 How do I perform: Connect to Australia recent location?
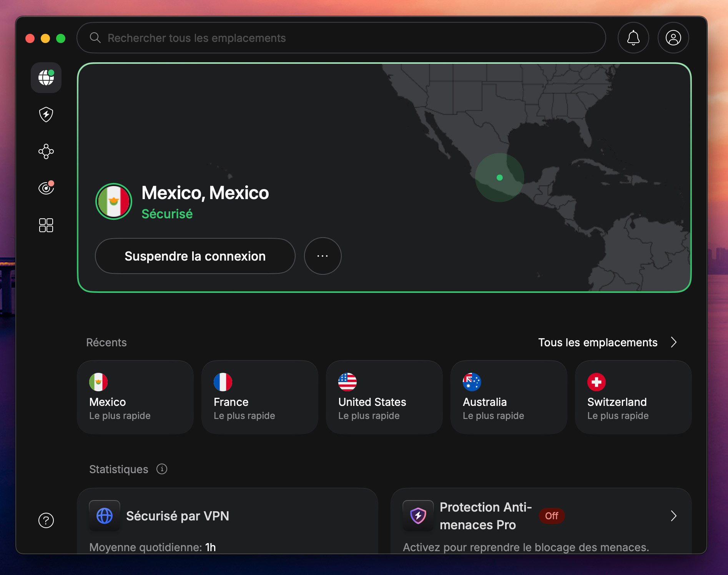coord(509,397)
